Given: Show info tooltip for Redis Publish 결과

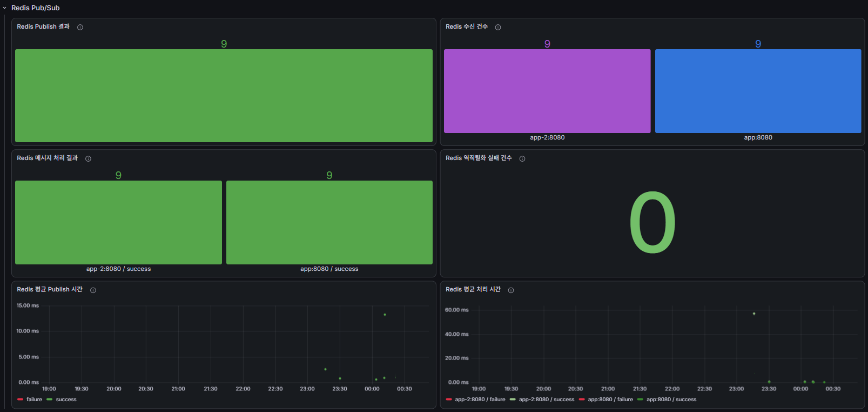Looking at the screenshot, I should point(80,27).
